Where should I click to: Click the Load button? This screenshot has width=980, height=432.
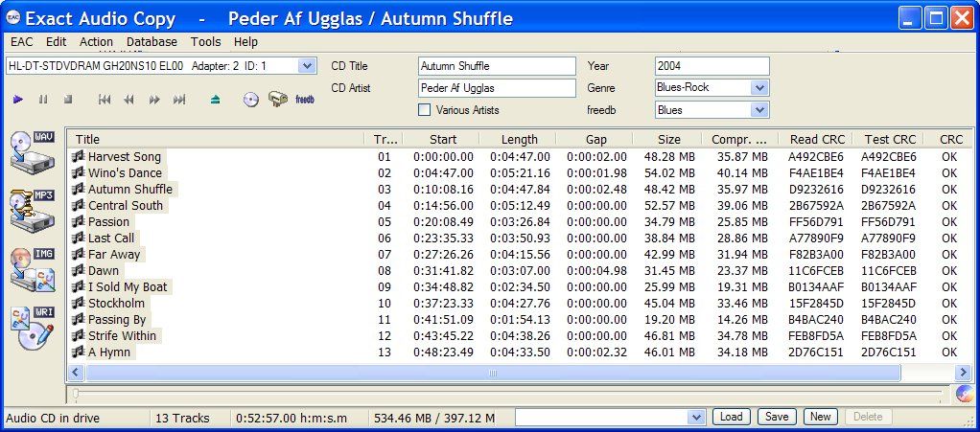(731, 417)
